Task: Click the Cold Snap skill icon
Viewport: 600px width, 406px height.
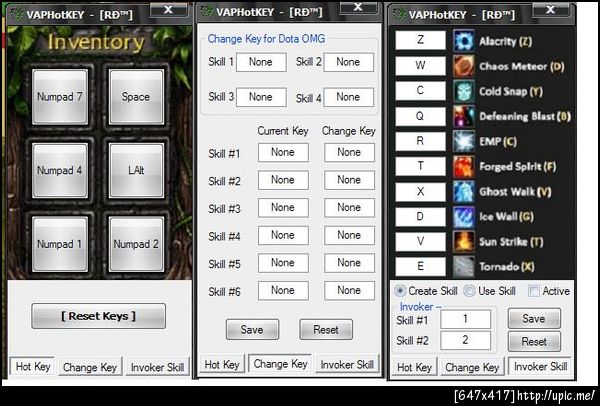Action: (464, 91)
